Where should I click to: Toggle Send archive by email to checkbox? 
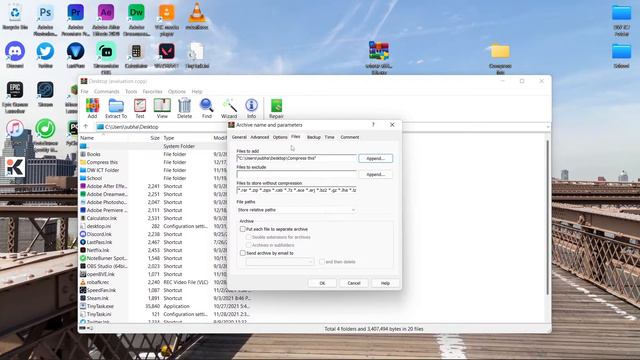point(243,253)
